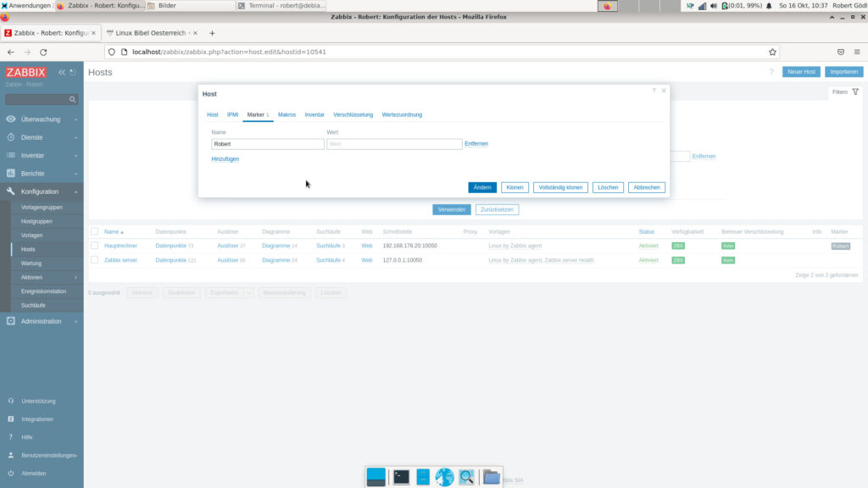
Task: Click the Ändern button
Action: [482, 187]
